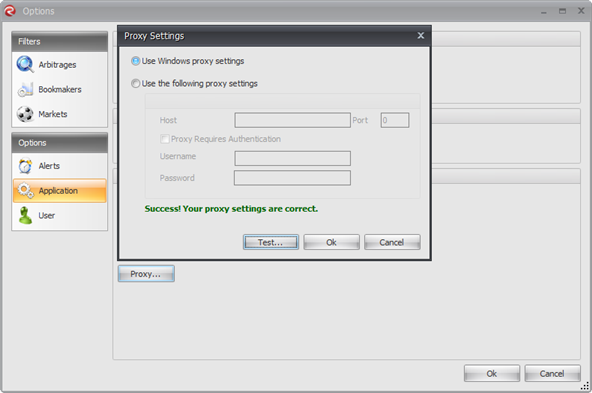Cancel the Proxy Settings dialog
592x393 pixels.
392,242
